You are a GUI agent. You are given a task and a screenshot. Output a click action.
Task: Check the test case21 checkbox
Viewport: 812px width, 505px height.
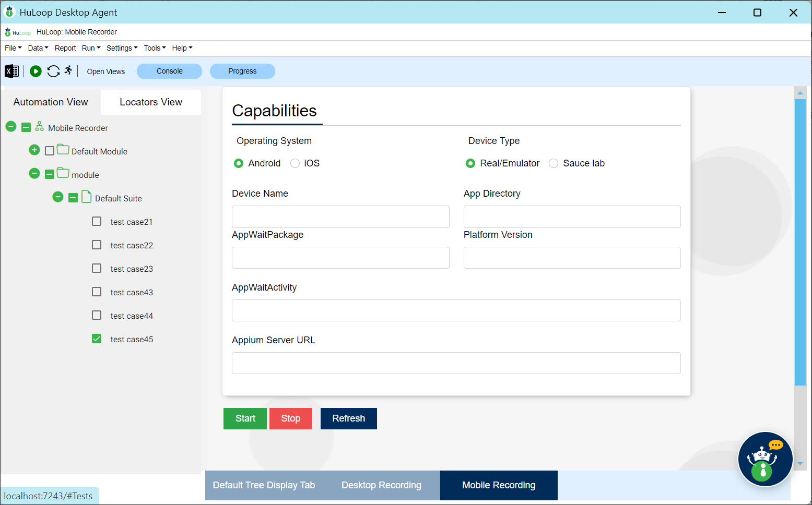(97, 221)
